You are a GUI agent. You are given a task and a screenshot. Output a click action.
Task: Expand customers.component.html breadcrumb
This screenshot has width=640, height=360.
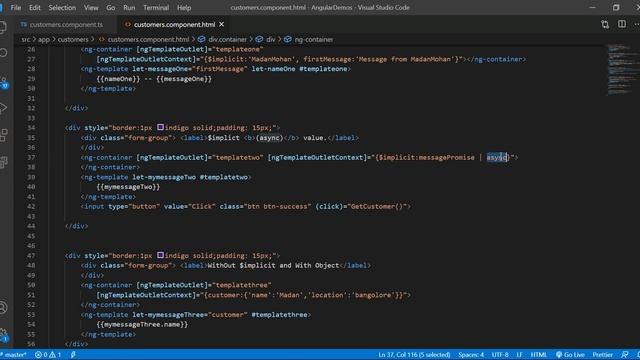click(148, 40)
